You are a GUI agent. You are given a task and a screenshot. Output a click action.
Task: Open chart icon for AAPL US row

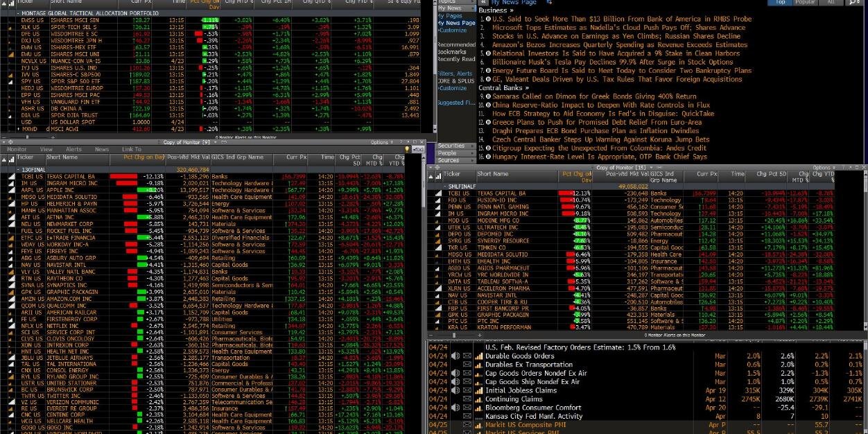[x=12, y=190]
